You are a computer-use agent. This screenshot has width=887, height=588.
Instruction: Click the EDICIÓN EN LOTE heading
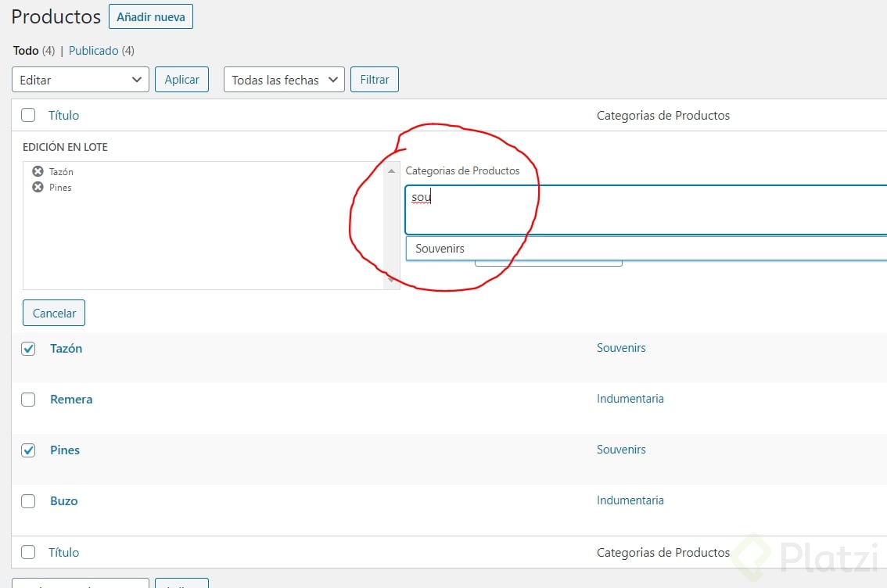(x=65, y=147)
